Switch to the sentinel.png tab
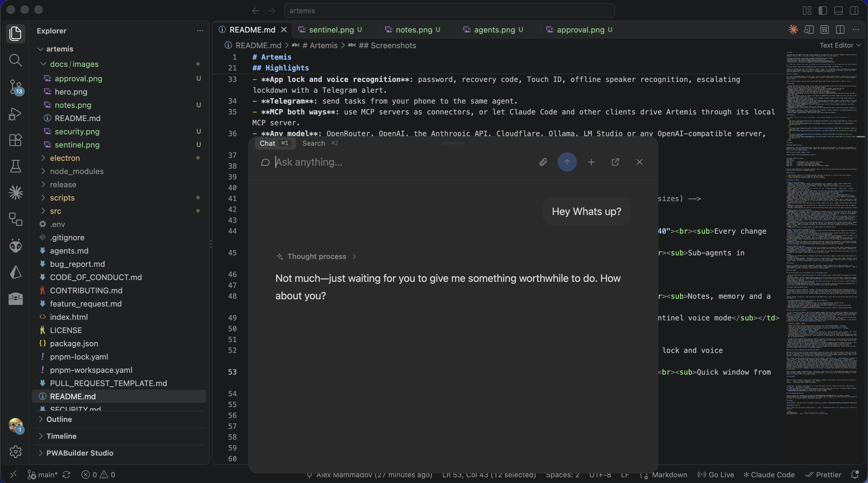Image resolution: width=868 pixels, height=483 pixels. [335, 30]
